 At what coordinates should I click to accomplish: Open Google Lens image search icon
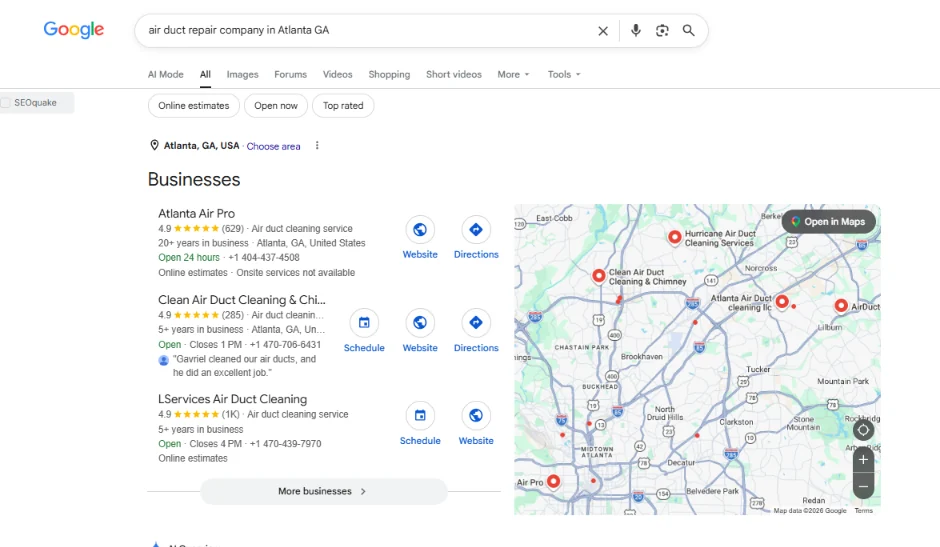pyautogui.click(x=662, y=31)
